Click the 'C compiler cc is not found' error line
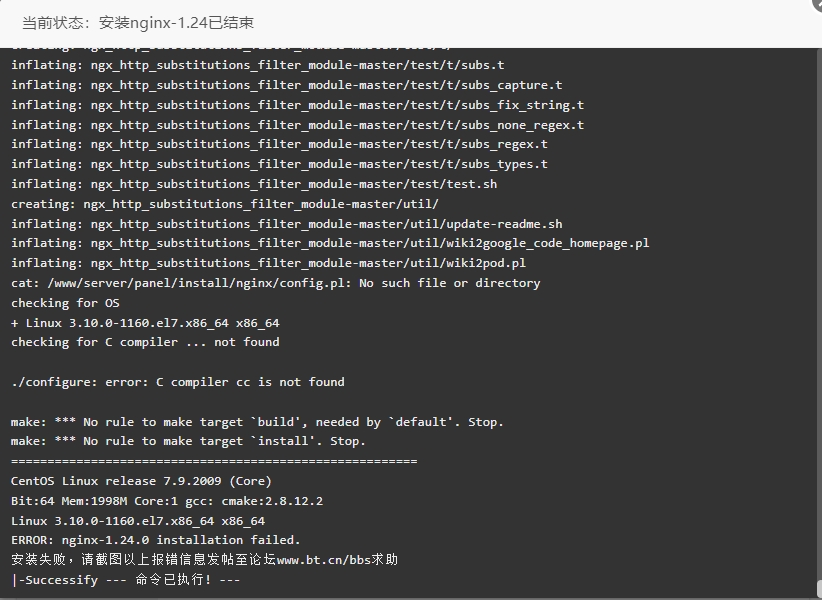The image size is (822, 600). pos(178,382)
